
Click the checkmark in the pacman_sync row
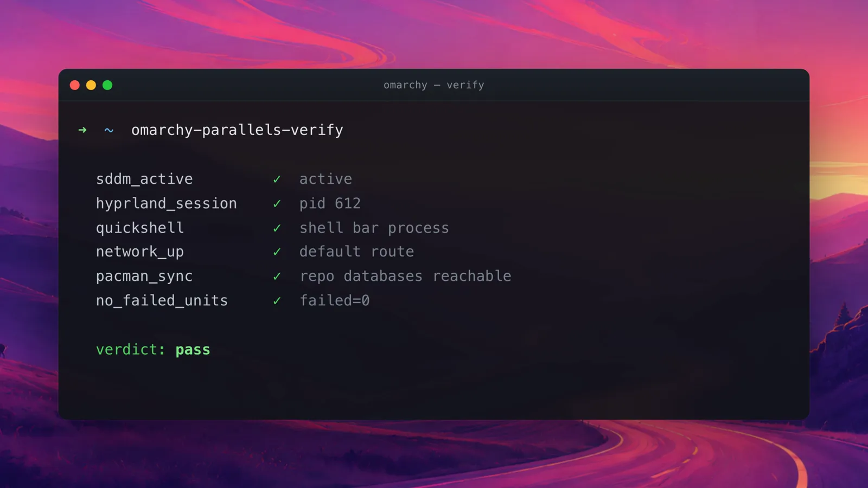click(x=277, y=276)
